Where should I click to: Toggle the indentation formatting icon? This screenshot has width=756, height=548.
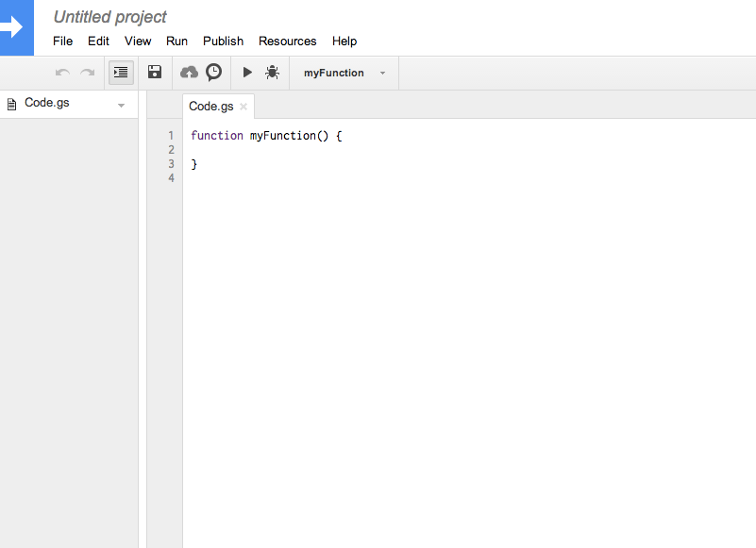coord(121,73)
